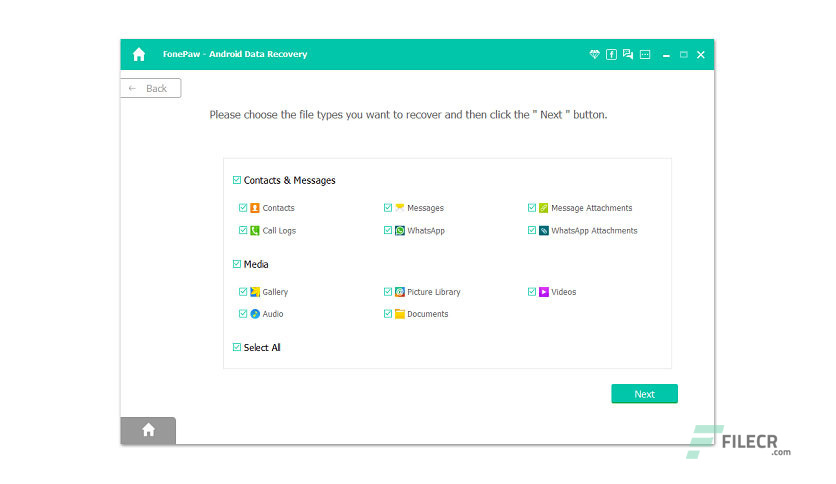Toggle the Select All checkbox
This screenshot has height=484, width=836.
click(x=237, y=347)
